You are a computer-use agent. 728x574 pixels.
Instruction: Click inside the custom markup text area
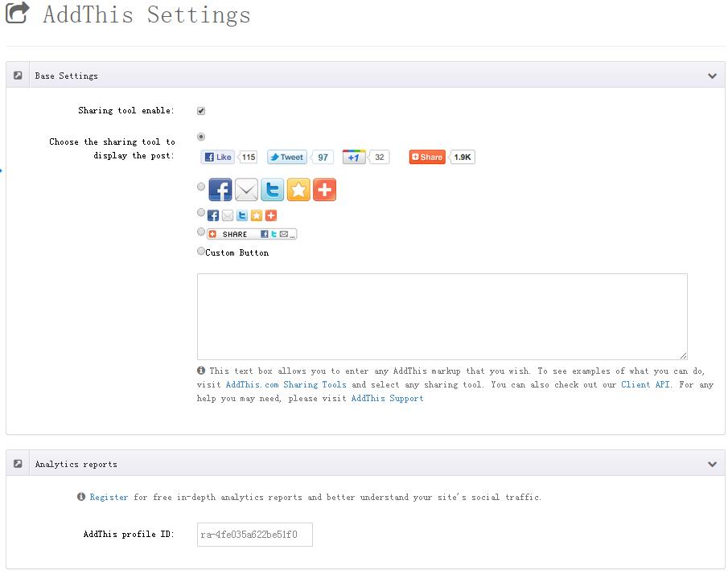[442, 317]
